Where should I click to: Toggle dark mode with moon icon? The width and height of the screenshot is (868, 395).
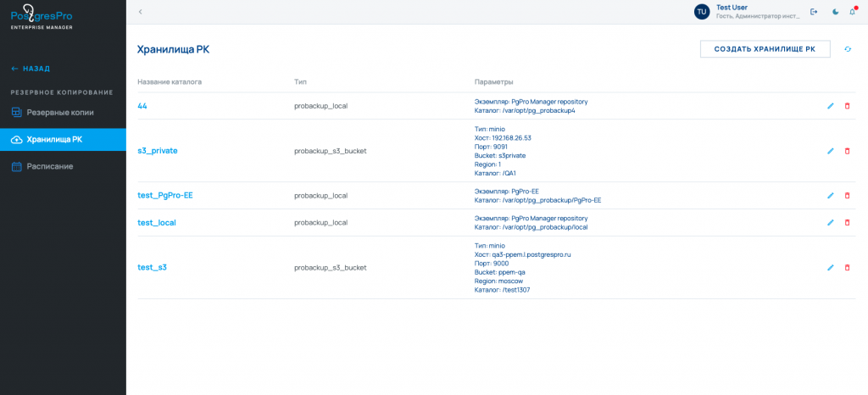(x=836, y=12)
